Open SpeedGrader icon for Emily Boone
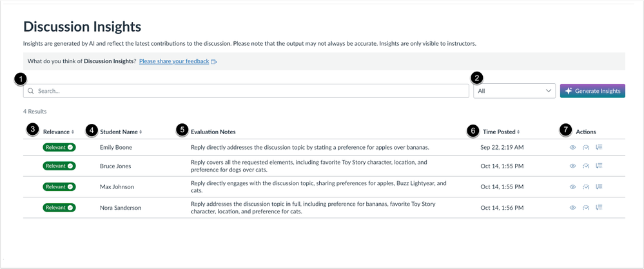 [x=586, y=148]
